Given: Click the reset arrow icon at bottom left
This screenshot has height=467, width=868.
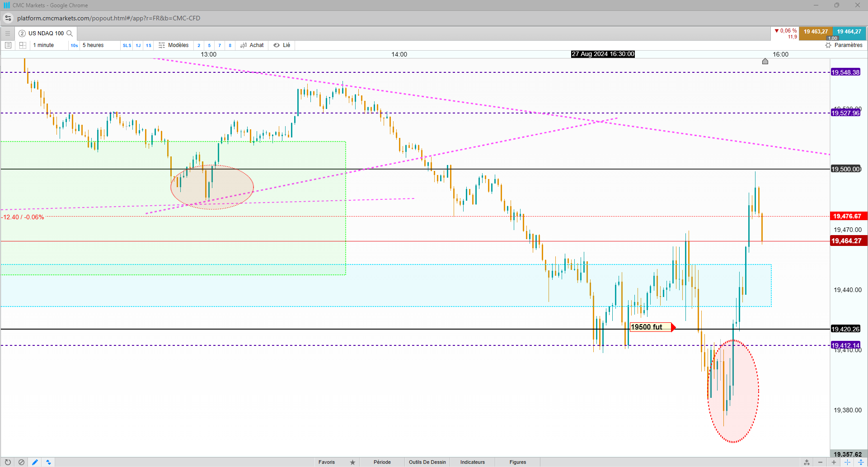Looking at the screenshot, I should [8, 462].
